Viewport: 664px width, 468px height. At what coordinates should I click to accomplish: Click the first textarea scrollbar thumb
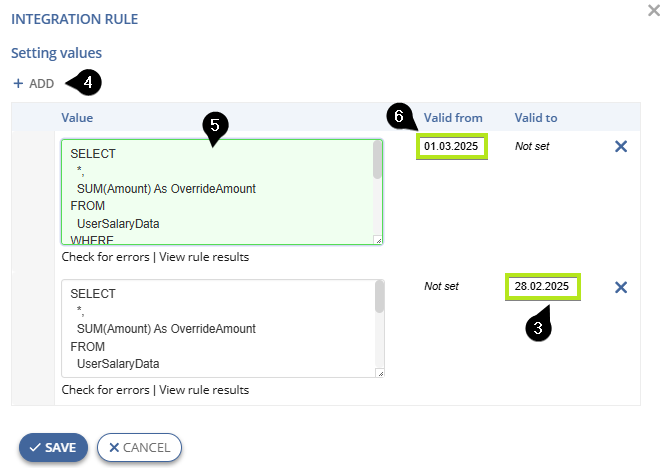[x=377, y=160]
